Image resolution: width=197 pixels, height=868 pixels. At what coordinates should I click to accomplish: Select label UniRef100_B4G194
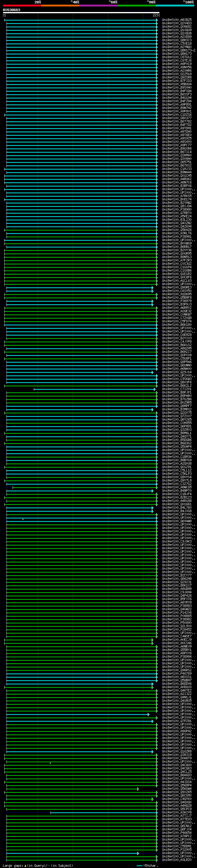177,98
